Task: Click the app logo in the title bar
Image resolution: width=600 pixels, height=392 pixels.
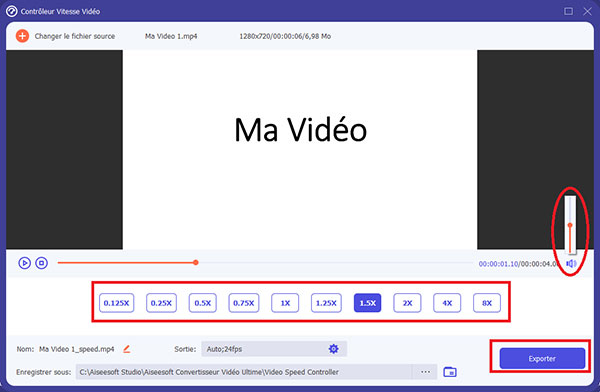Action: point(11,11)
